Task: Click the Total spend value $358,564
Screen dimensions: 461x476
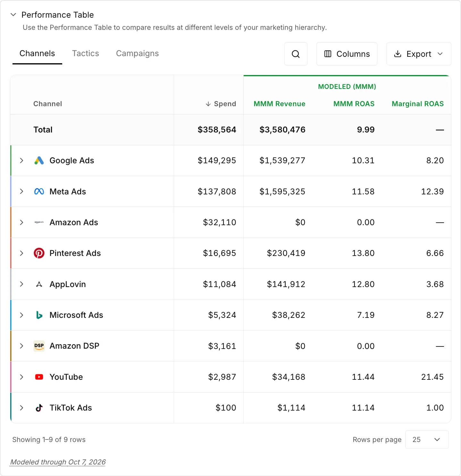Action: coord(217,130)
